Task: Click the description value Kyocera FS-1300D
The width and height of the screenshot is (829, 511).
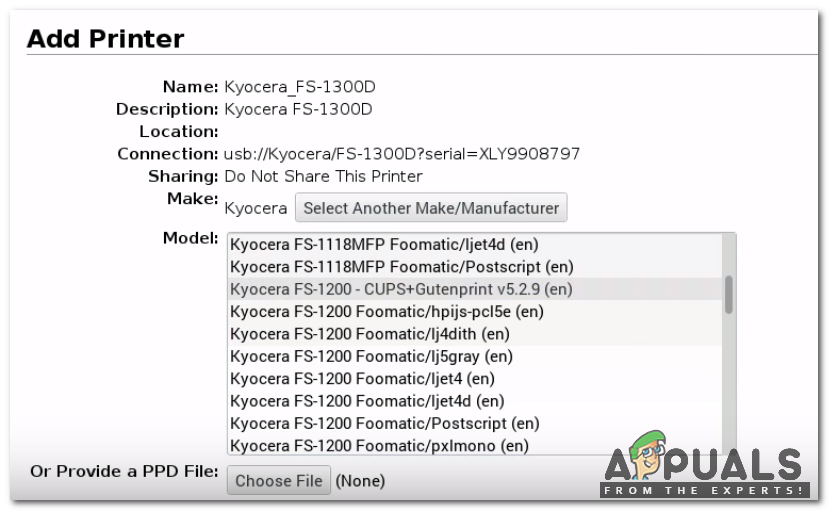Action: [x=298, y=109]
